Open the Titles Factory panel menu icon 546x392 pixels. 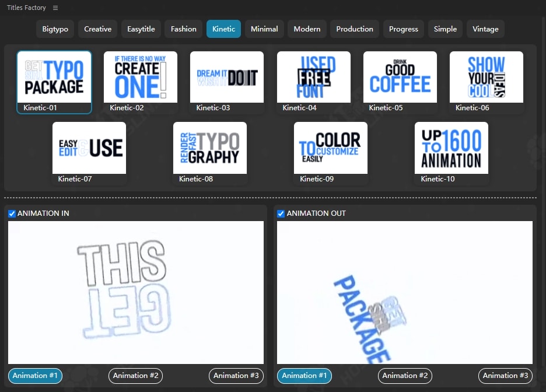click(x=55, y=8)
